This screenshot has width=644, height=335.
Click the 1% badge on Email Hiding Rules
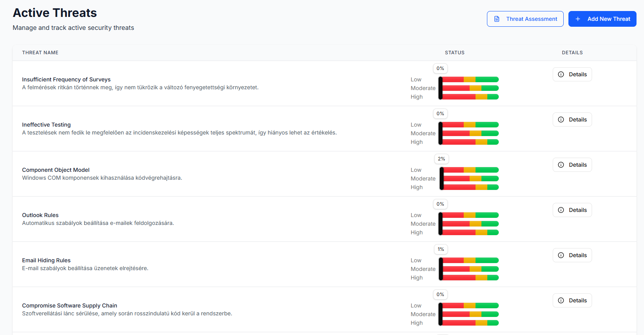tap(441, 249)
